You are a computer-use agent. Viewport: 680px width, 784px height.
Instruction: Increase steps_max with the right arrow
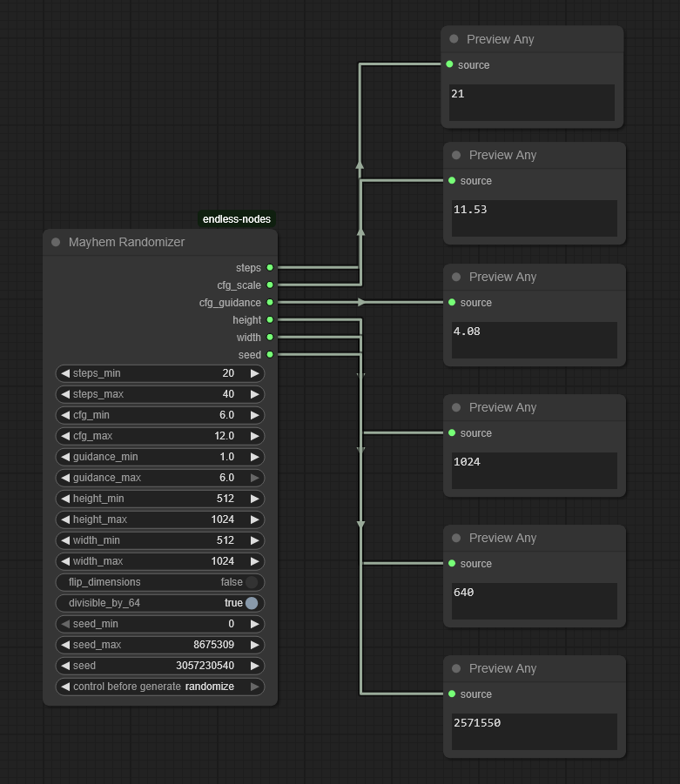point(255,394)
